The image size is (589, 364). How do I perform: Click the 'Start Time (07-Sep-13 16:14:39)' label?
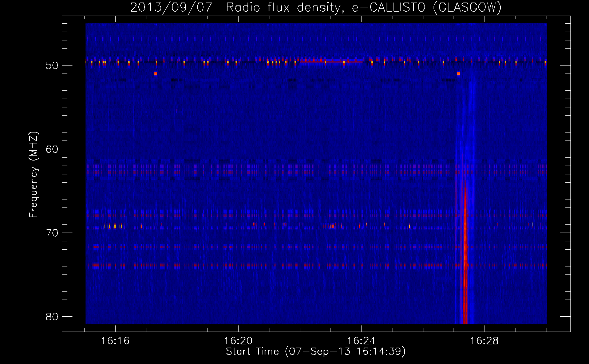coord(316,352)
